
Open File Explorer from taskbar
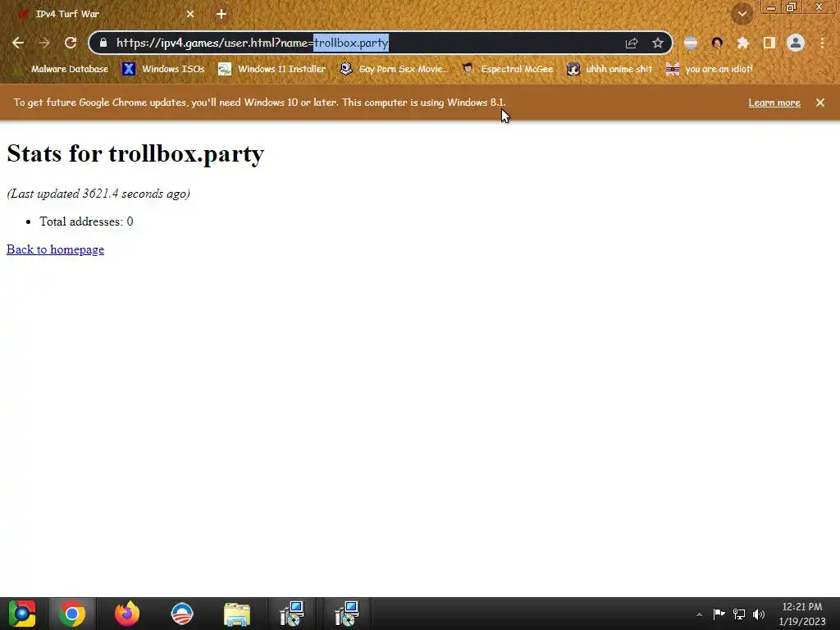click(x=237, y=614)
